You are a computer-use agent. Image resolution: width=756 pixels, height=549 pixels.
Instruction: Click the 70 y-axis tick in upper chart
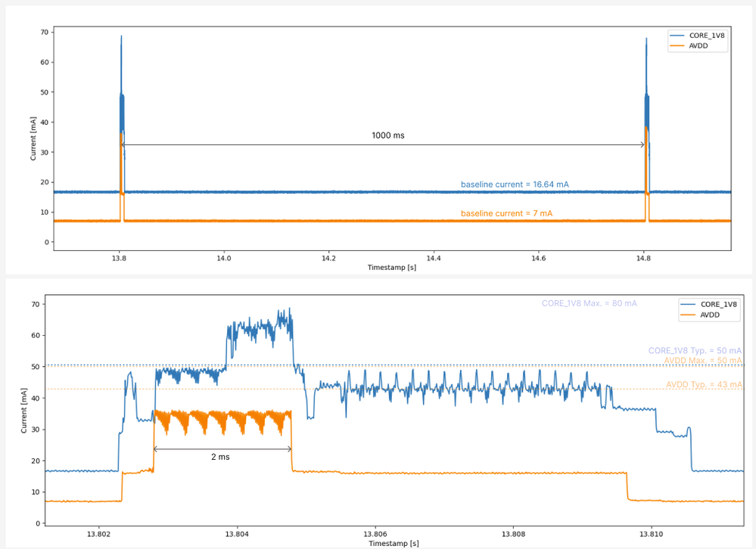tap(45, 33)
